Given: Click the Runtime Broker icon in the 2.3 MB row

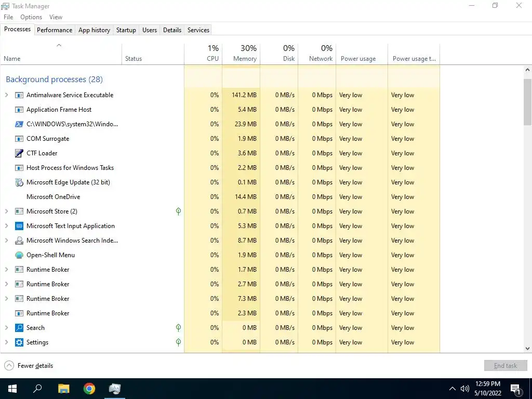Looking at the screenshot, I should click(19, 313).
